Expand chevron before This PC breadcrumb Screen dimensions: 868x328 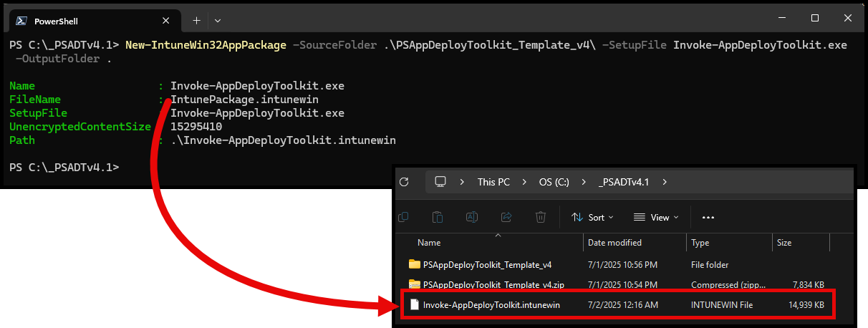462,182
